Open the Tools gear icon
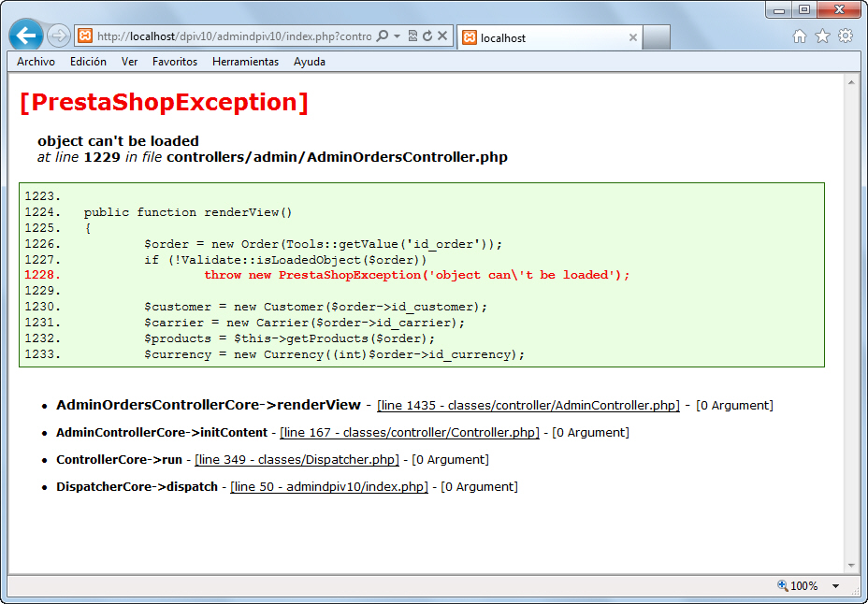Screen dimensions: 868x604 [846, 36]
